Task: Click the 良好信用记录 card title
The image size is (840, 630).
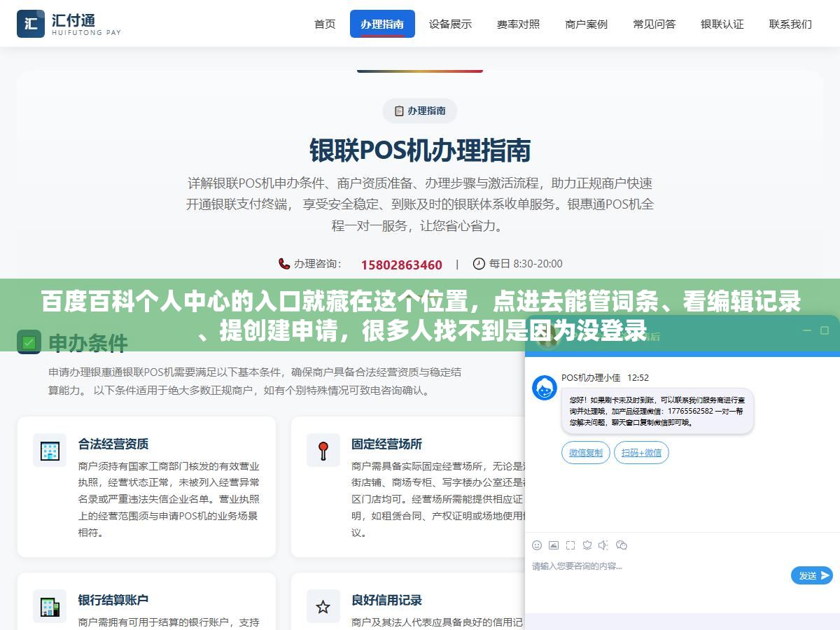Action: click(387, 600)
